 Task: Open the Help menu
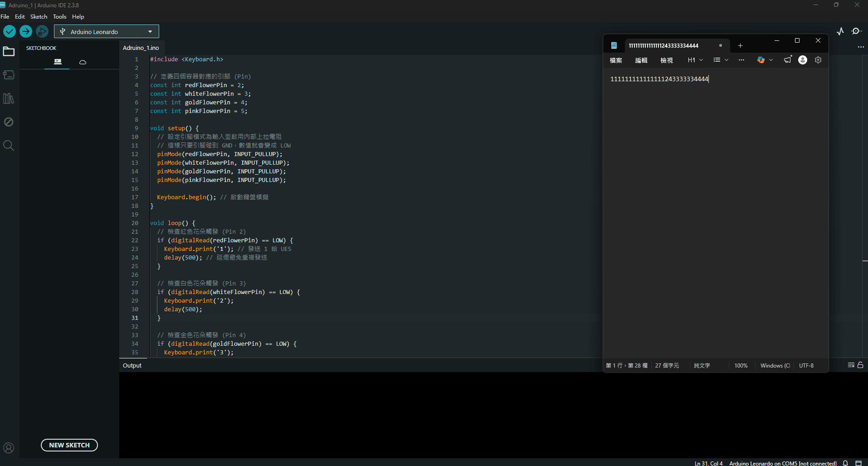tap(78, 16)
